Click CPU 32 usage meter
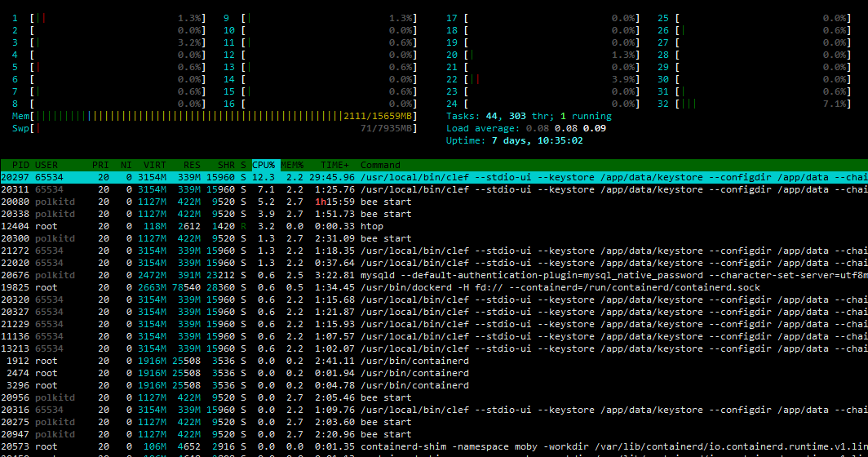This screenshot has height=457, width=868. [x=754, y=104]
